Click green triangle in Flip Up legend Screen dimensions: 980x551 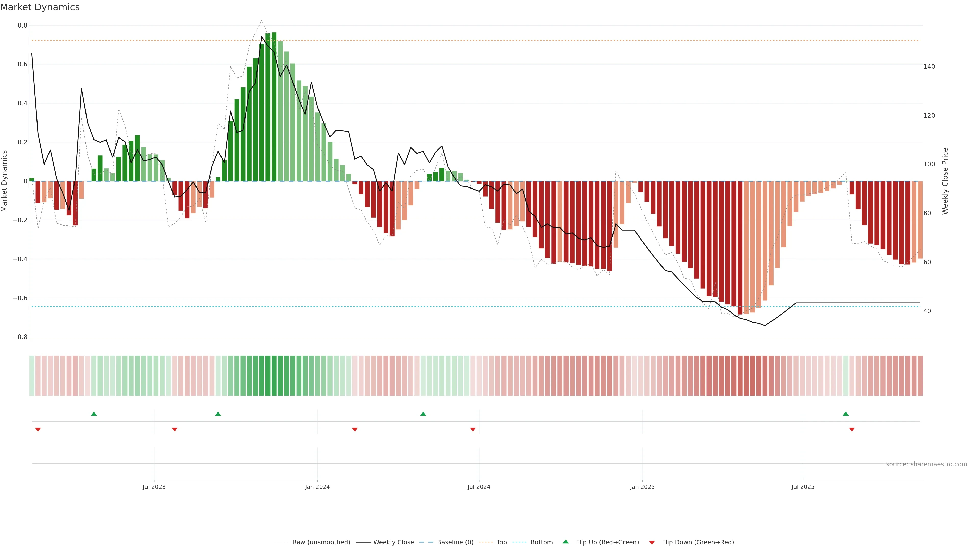pyautogui.click(x=566, y=542)
